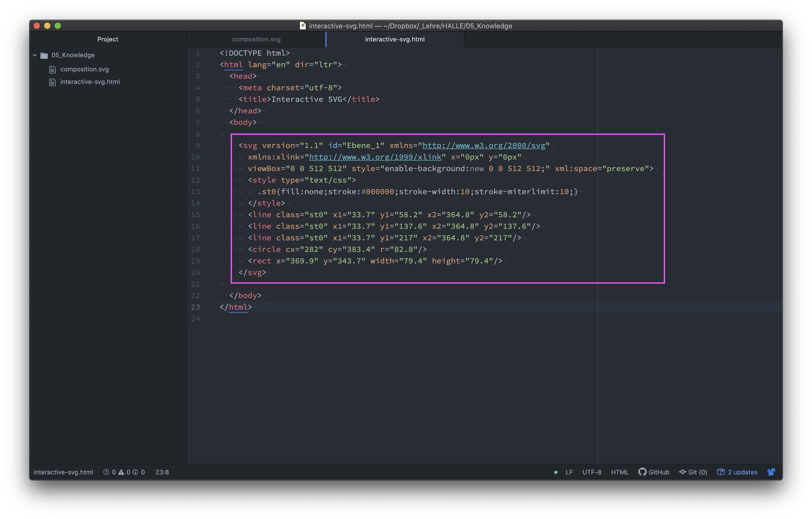812x519 pixels.
Task: Click the line element with y1="137.6"
Action: click(394, 226)
